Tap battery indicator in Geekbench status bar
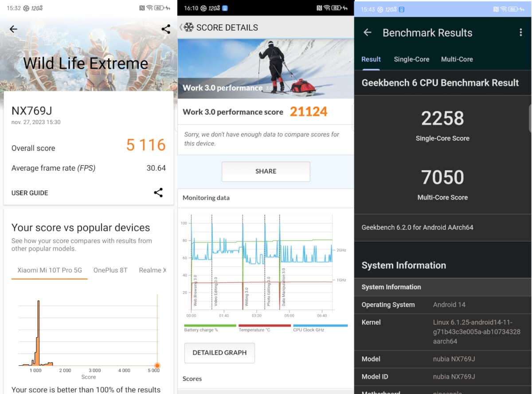The height and width of the screenshot is (394, 532). [x=513, y=9]
